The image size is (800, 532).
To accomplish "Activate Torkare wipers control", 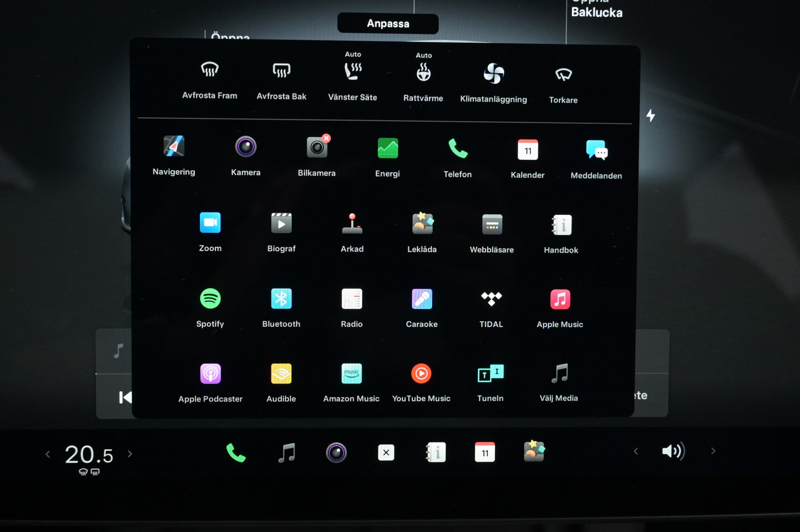I will pos(564,74).
